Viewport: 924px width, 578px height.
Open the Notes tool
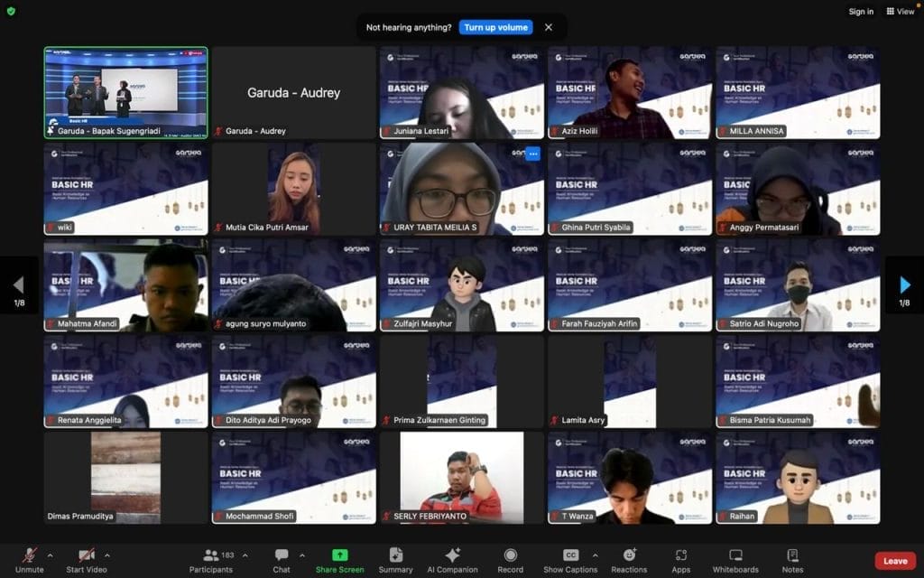click(x=792, y=555)
